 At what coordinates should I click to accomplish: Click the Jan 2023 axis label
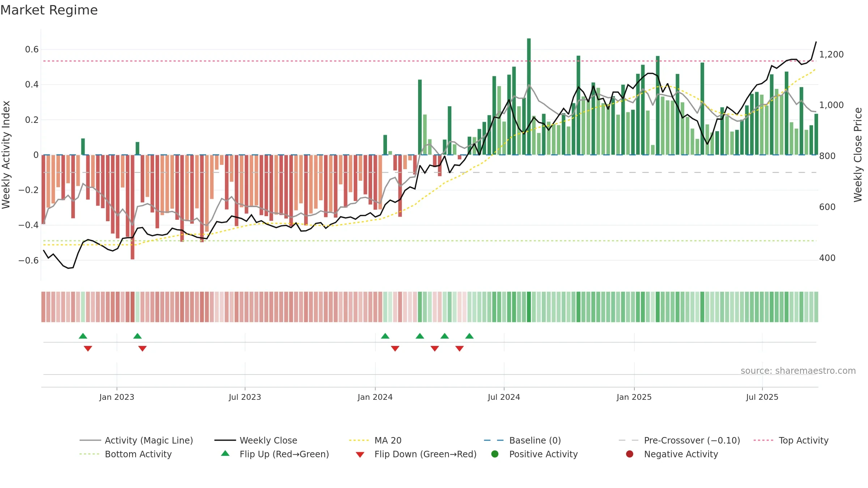click(x=117, y=397)
